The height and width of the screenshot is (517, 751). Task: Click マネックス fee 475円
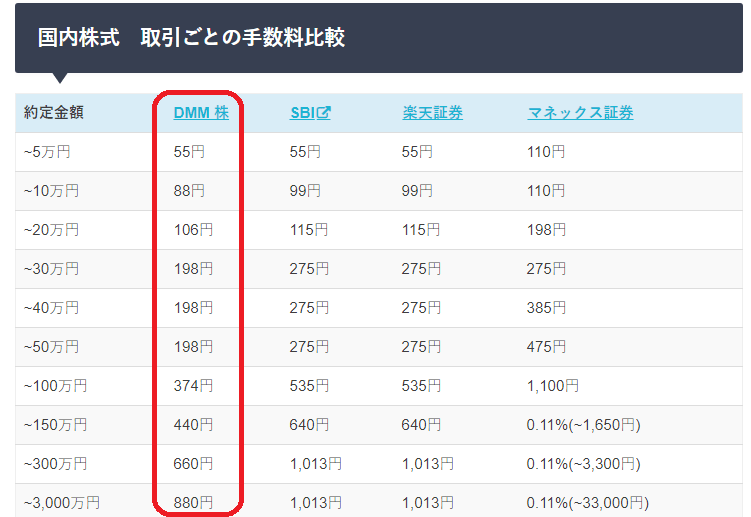pyautogui.click(x=546, y=347)
